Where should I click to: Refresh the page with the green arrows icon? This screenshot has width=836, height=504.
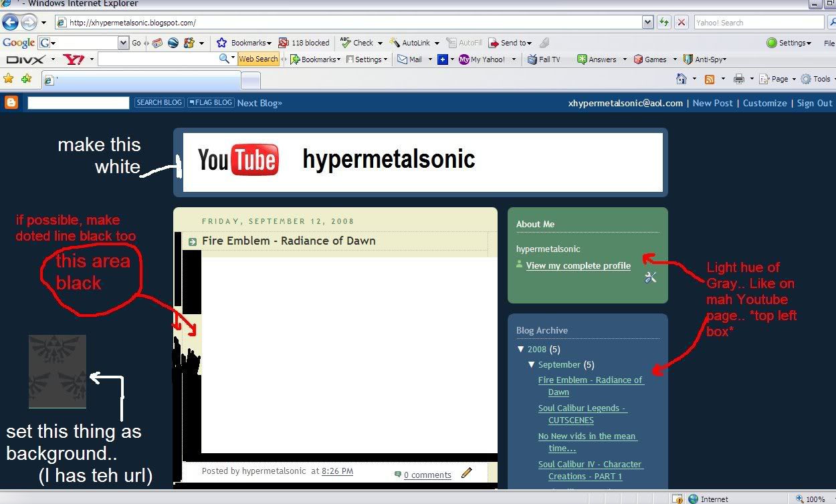pos(663,22)
